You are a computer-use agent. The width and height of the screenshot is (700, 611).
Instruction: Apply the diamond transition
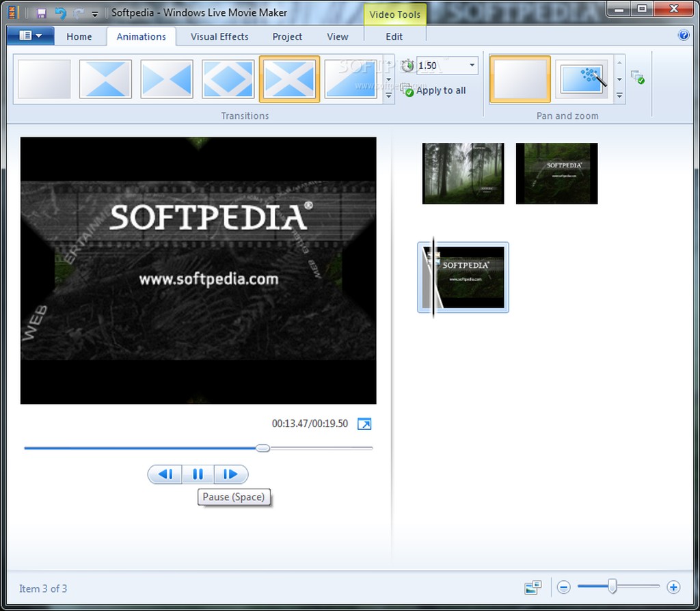(x=228, y=79)
